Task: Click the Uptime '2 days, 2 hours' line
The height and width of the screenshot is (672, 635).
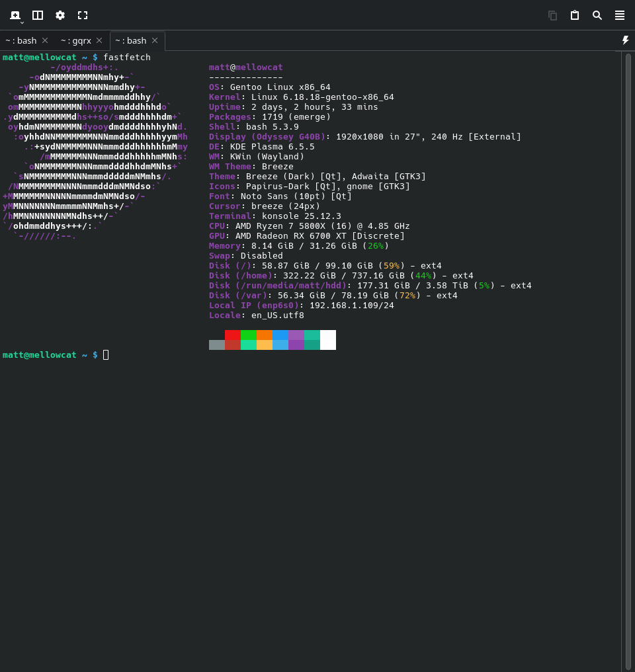Action: (294, 106)
